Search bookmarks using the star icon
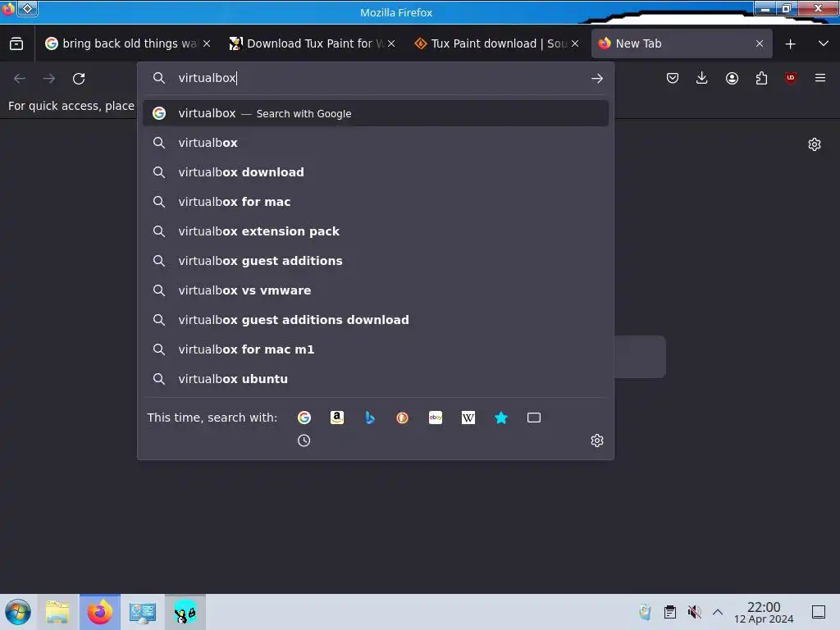 point(501,418)
